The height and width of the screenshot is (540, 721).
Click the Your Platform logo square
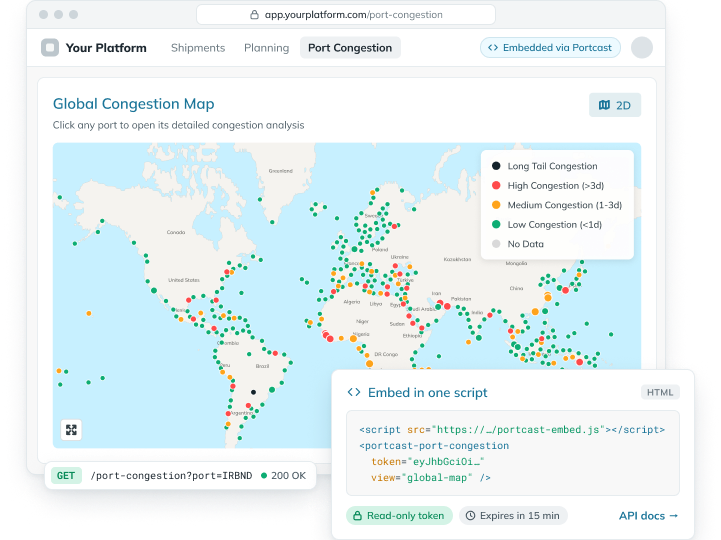point(50,47)
